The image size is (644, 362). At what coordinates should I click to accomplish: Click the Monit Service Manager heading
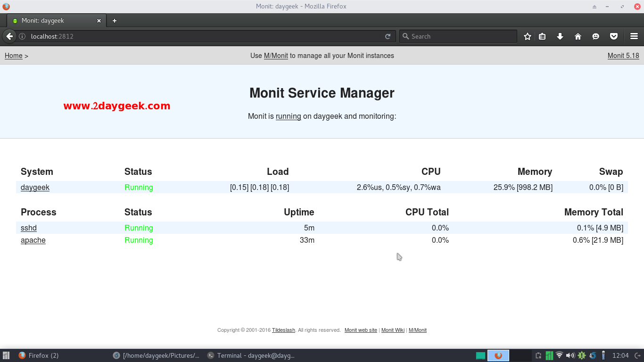[322, 93]
